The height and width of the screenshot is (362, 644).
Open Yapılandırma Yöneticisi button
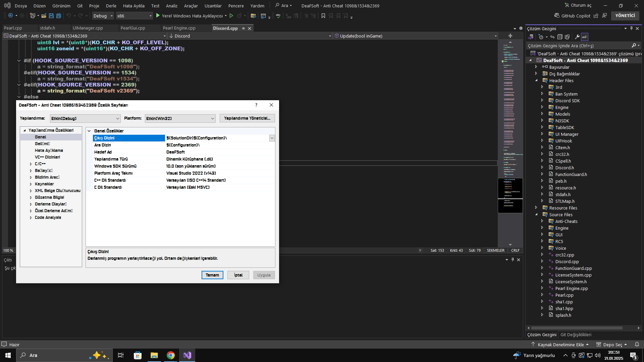[247, 118]
